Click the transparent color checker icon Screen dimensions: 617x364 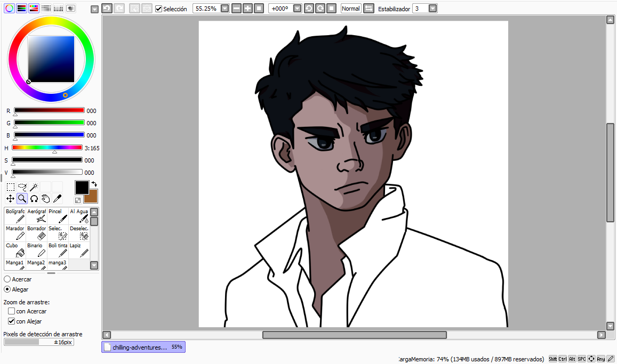coord(78,200)
